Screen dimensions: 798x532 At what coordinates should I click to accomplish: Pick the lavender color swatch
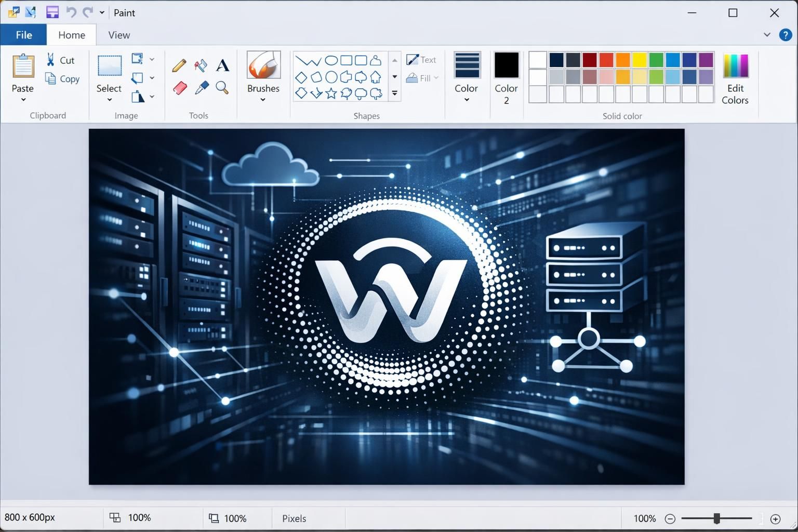point(706,77)
